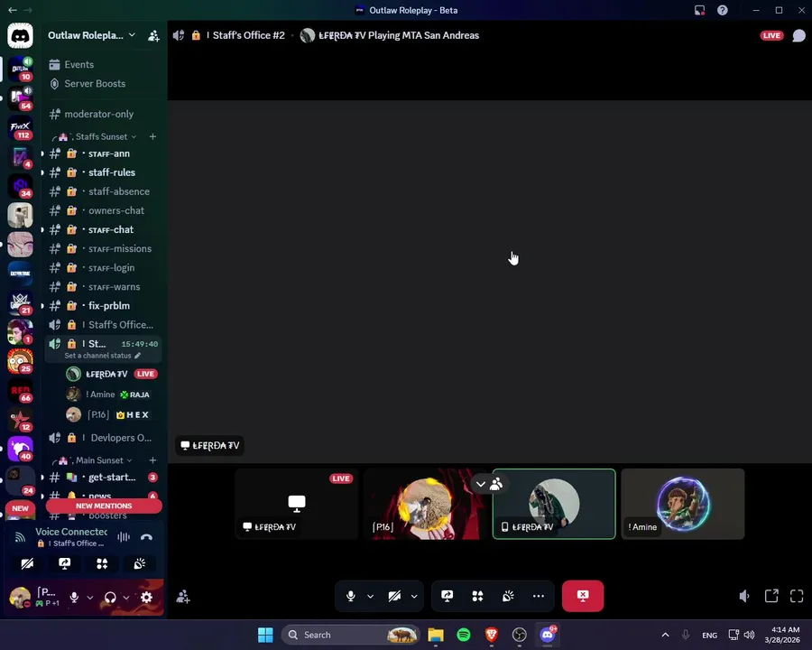Open soundboard icon in voice panel
812x650 pixels.
coord(139,564)
